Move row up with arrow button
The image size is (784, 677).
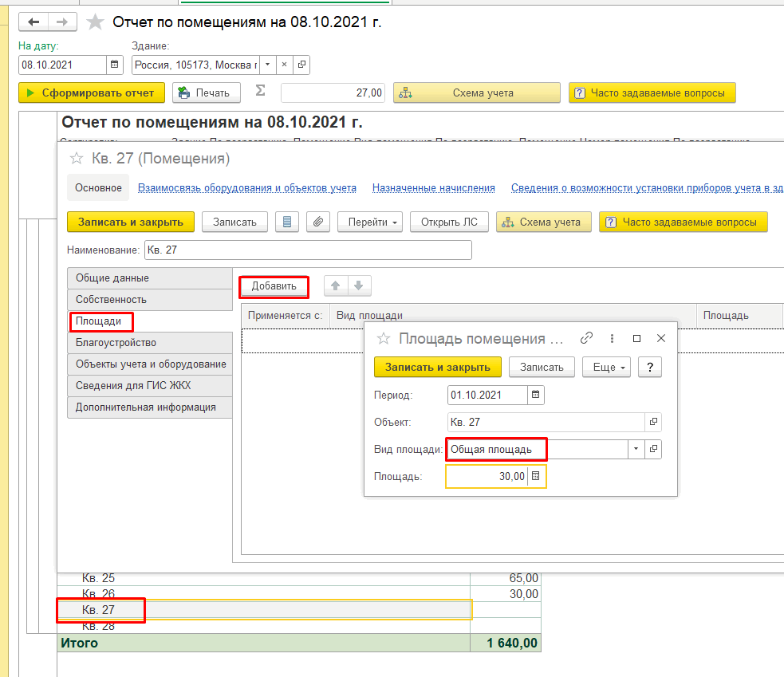pyautogui.click(x=336, y=285)
